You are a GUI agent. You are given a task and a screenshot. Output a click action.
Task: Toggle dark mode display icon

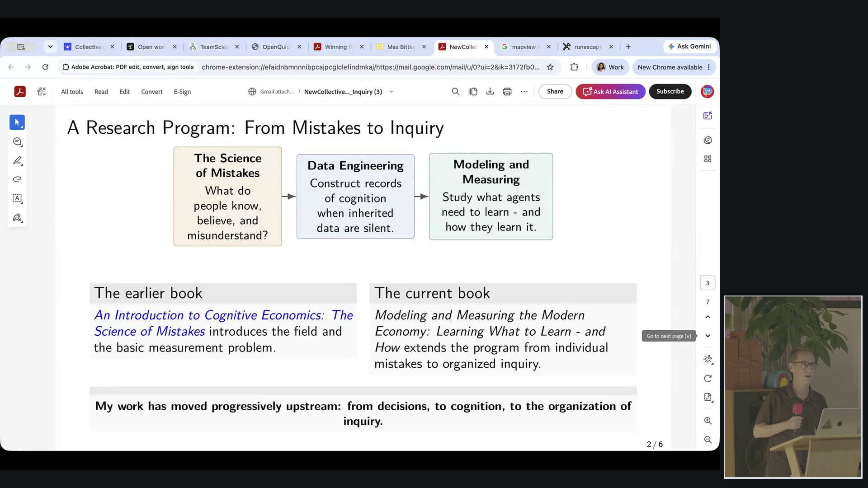pos(708,359)
